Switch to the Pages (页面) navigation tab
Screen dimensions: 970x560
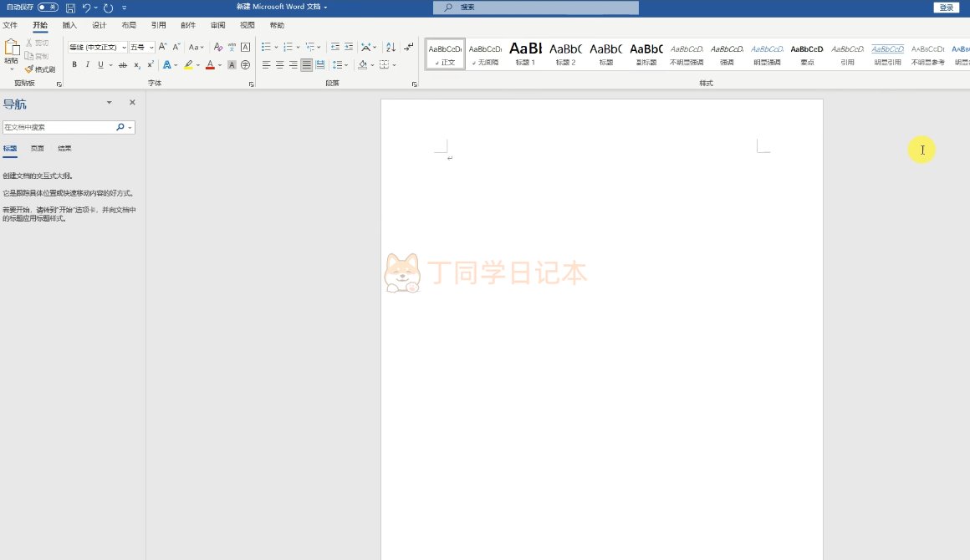coord(38,148)
